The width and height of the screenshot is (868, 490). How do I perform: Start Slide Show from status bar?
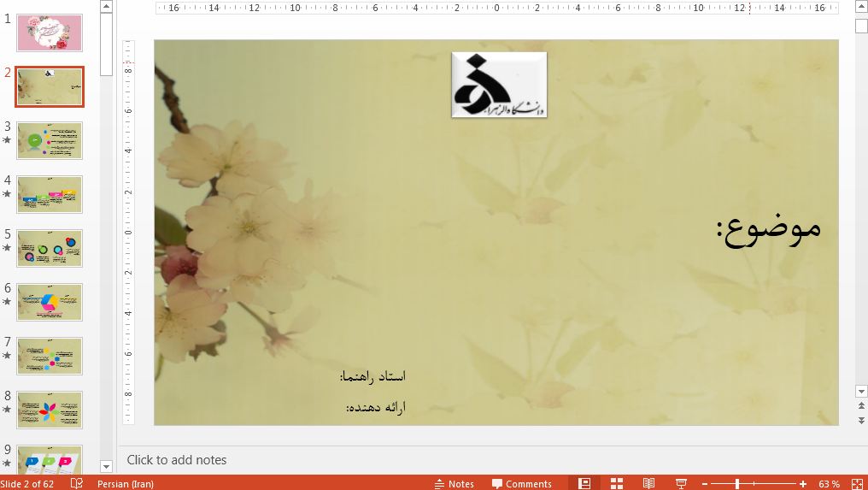(x=681, y=483)
